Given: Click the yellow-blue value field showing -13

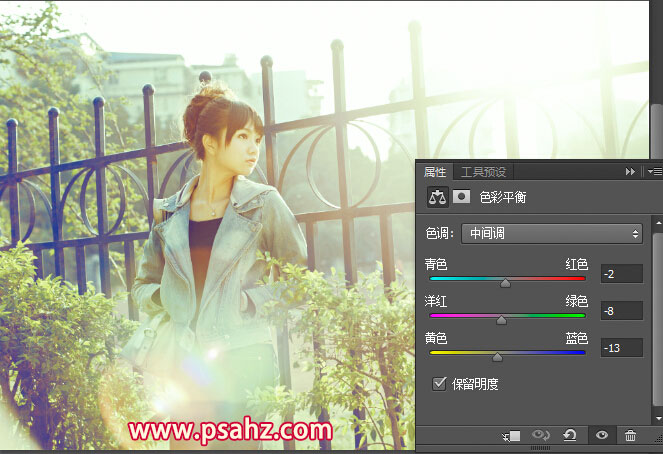Looking at the screenshot, I should [x=621, y=348].
